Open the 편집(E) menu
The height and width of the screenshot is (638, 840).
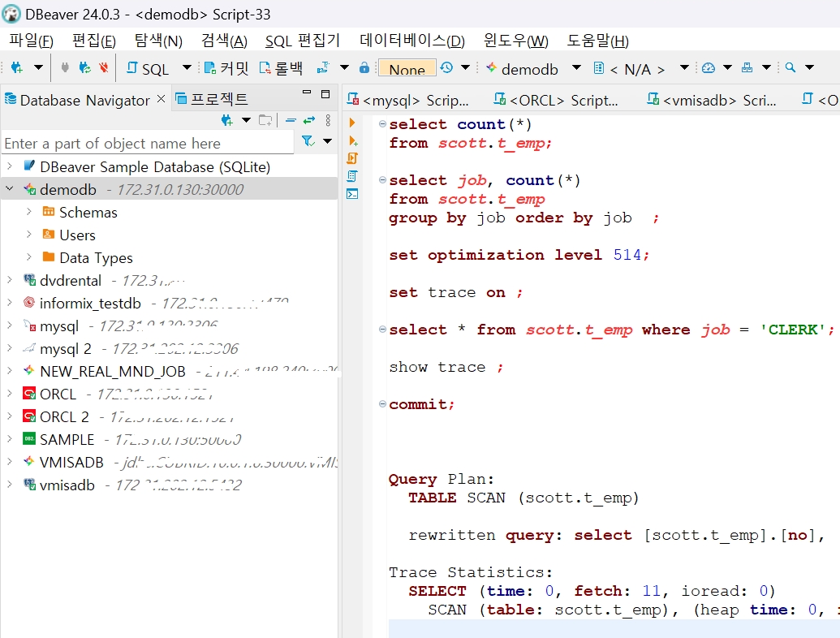pyautogui.click(x=94, y=41)
